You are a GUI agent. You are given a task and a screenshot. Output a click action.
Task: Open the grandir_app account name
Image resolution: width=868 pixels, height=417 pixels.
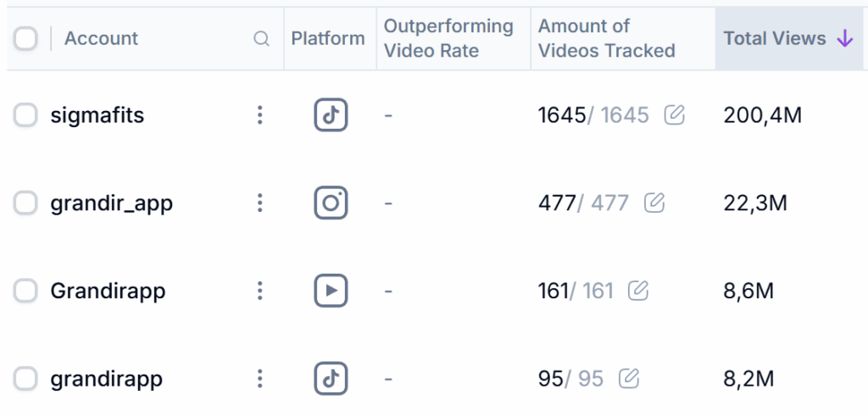point(111,203)
